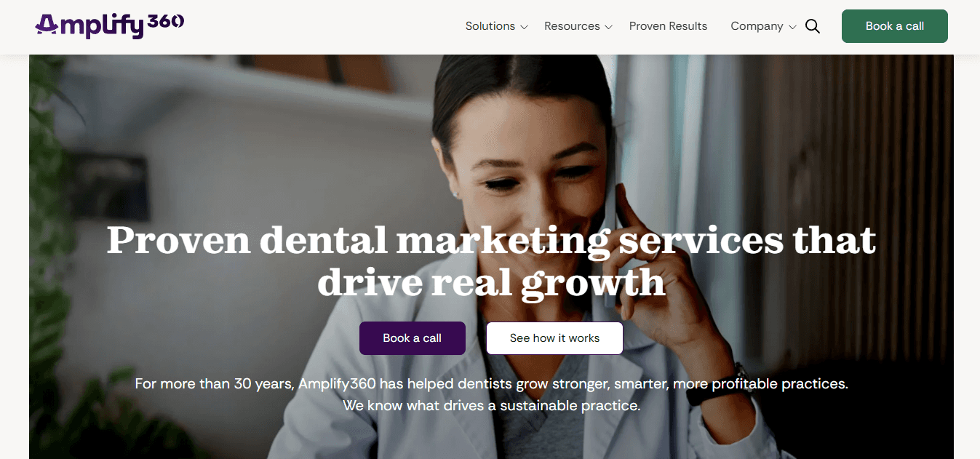Click the Amplify360 logo

tap(109, 25)
